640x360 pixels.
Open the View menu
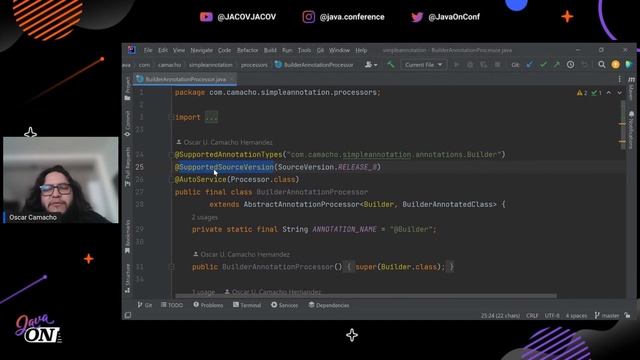pos(179,50)
